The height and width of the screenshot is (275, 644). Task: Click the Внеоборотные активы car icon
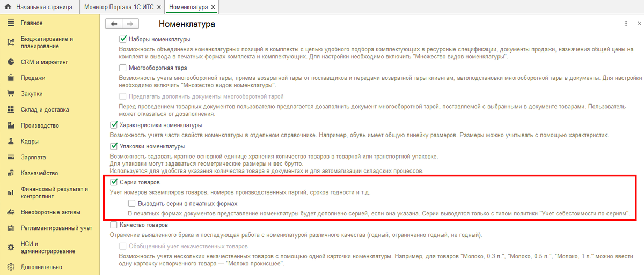click(x=10, y=212)
